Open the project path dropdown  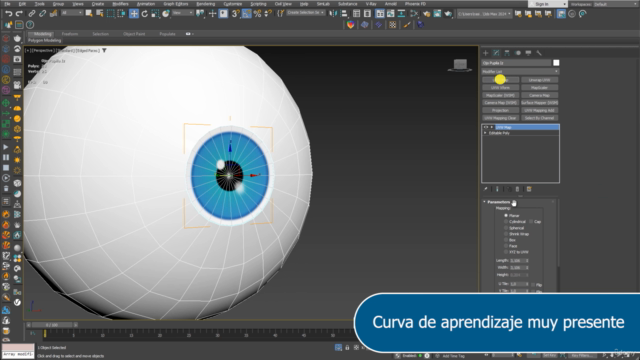point(484,14)
